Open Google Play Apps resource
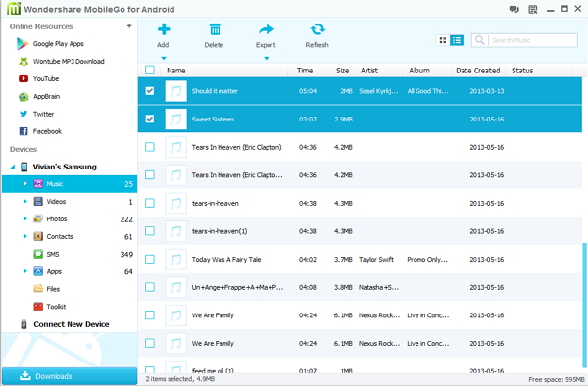The image size is (588, 386). click(x=50, y=44)
